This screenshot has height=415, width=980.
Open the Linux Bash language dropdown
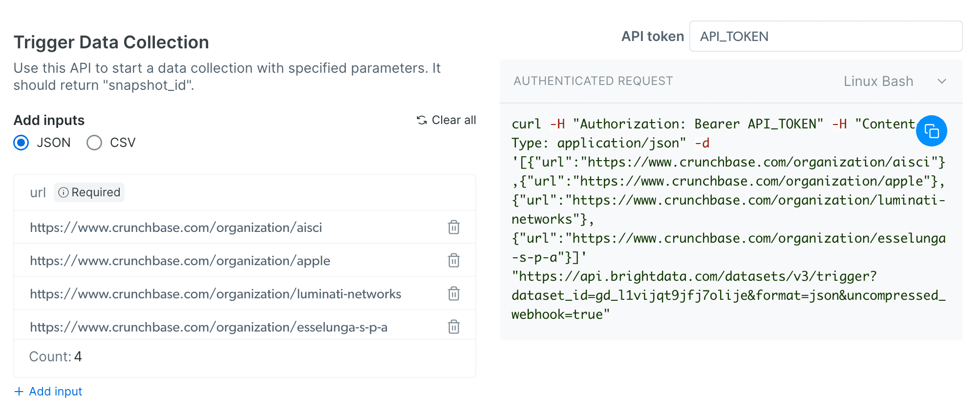click(895, 81)
